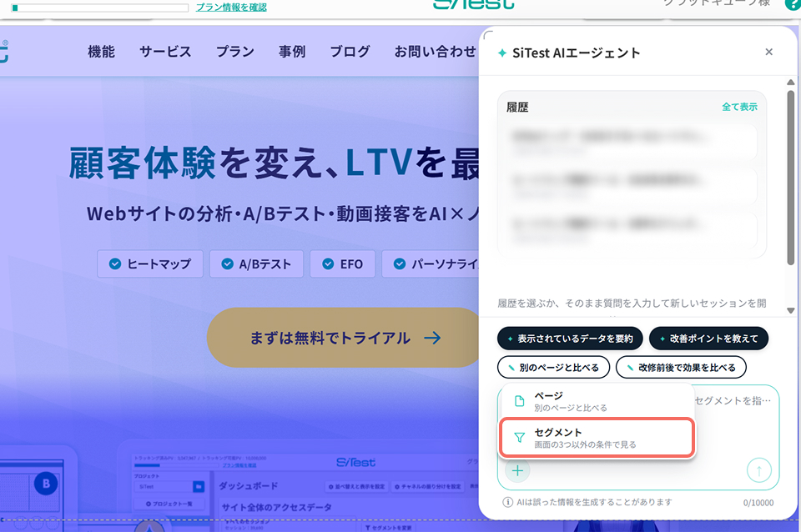Select お問い合わせ in the navigation bar
Image resolution: width=801 pixels, height=532 pixels.
coord(436,52)
